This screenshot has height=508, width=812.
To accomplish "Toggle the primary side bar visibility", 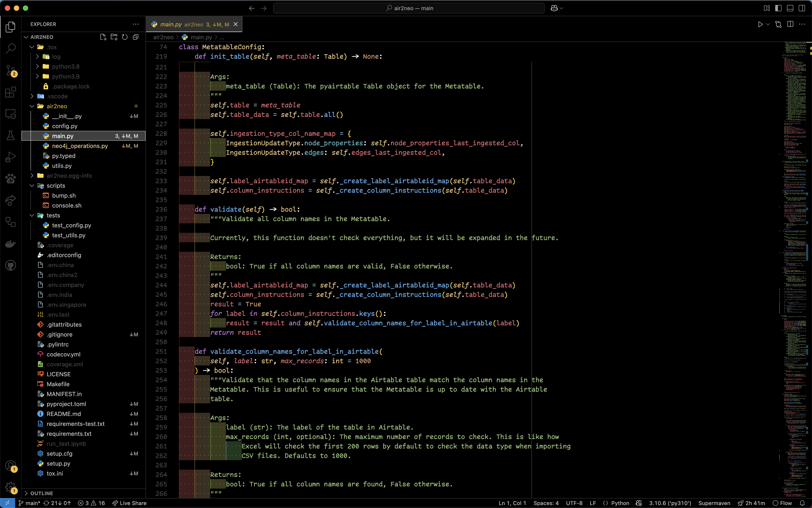I will (x=778, y=8).
